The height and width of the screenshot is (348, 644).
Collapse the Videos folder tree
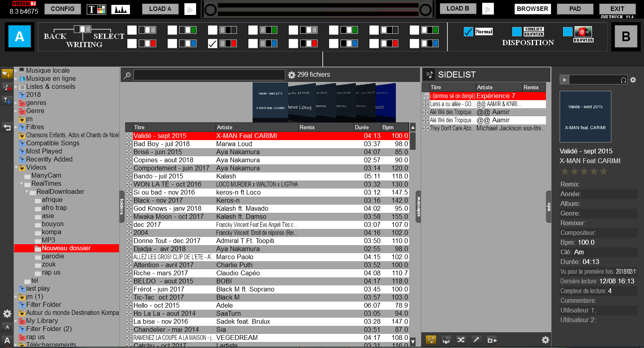(x=17, y=168)
